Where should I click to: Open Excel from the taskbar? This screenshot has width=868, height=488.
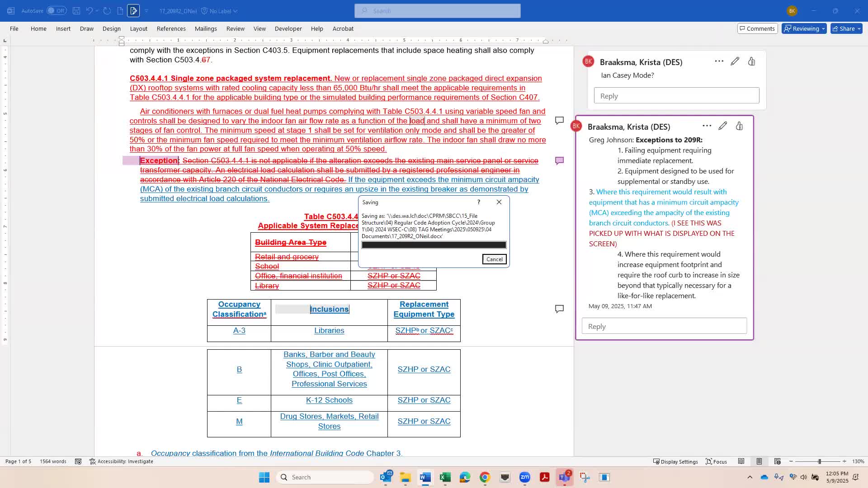click(445, 477)
